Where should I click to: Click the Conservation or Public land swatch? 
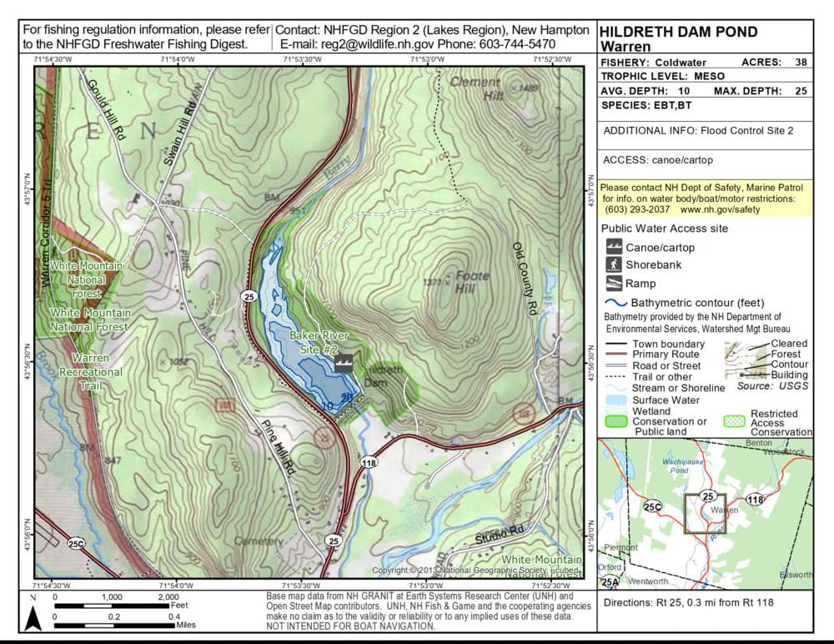(615, 422)
